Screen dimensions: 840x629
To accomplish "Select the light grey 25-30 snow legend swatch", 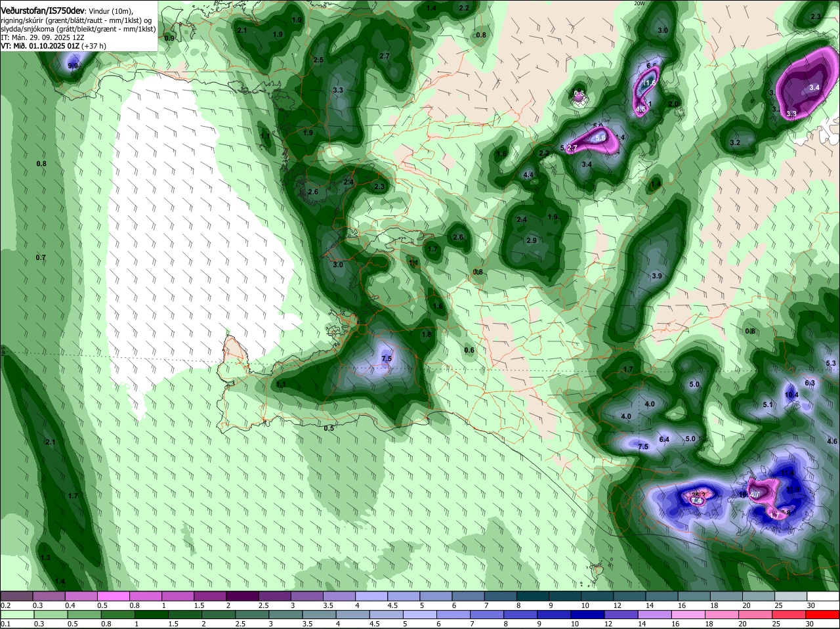I will (791, 596).
